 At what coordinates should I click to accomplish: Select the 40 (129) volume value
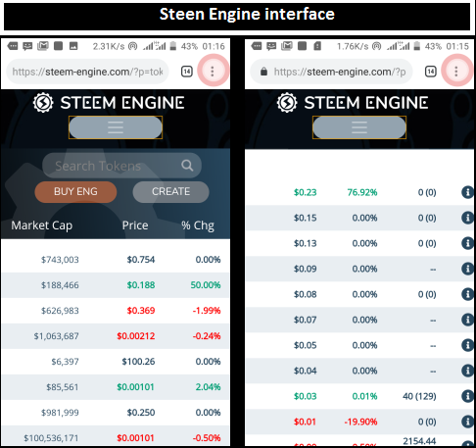(x=419, y=396)
